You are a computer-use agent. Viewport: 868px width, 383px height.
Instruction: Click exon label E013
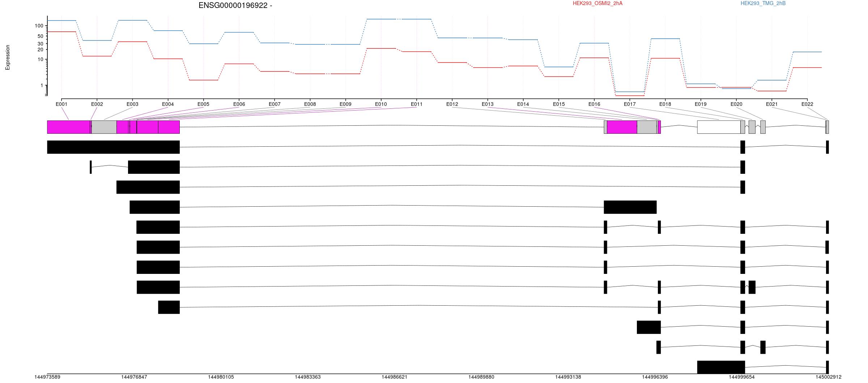(x=488, y=104)
